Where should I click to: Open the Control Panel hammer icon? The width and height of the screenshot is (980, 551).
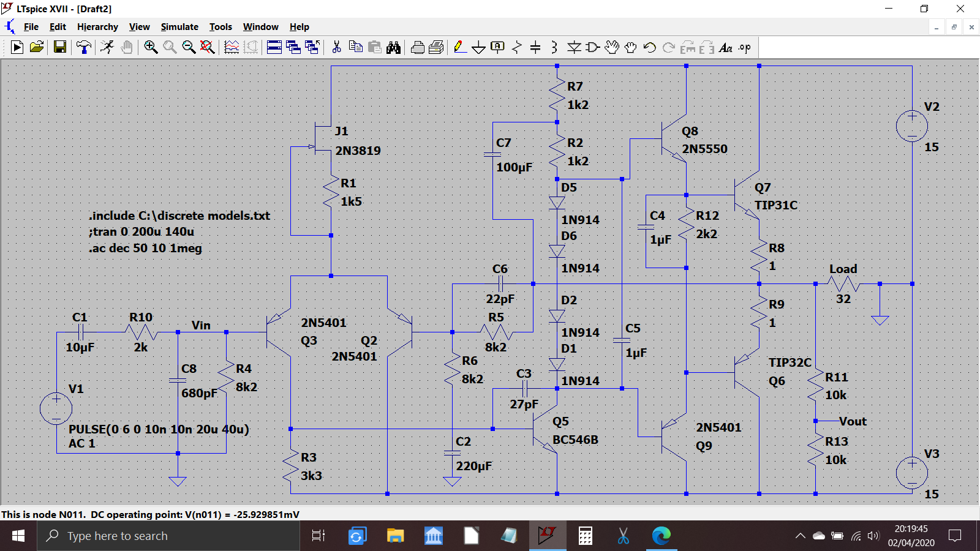(84, 47)
